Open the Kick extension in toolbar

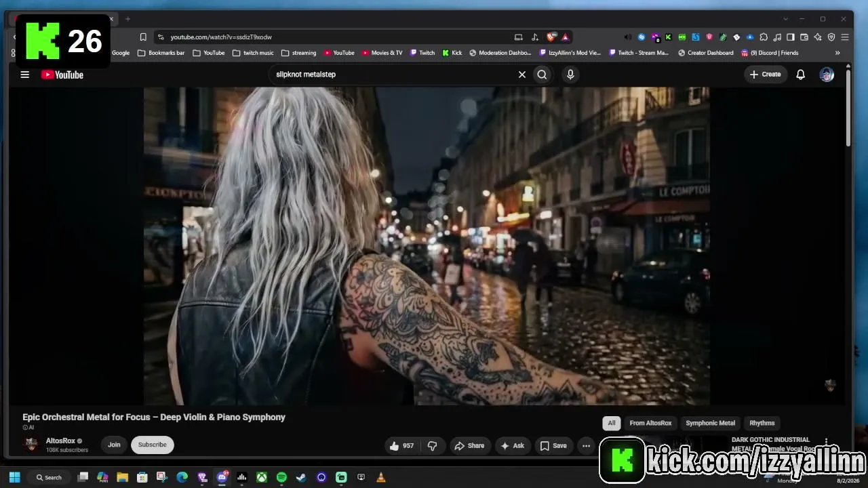669,37
